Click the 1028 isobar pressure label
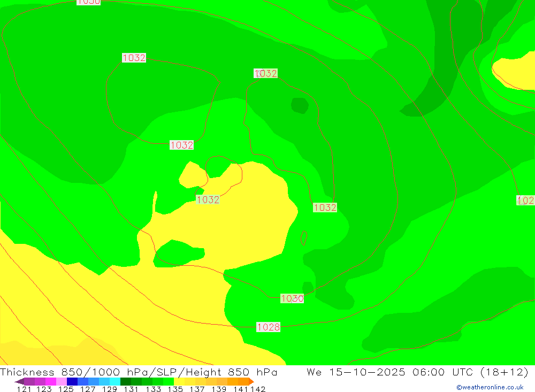Viewport: 535px width, 392px height. coord(269,327)
